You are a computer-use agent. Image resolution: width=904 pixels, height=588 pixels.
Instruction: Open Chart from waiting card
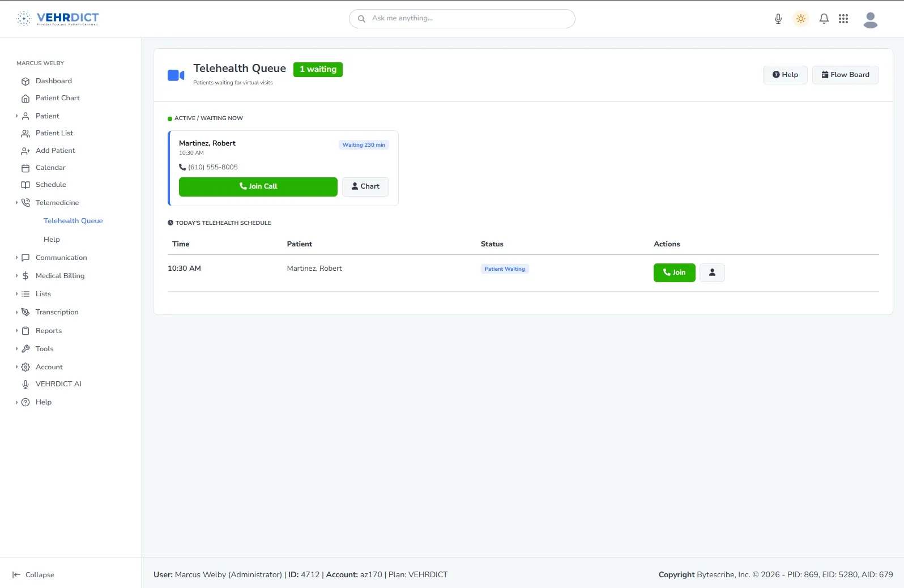(x=365, y=186)
